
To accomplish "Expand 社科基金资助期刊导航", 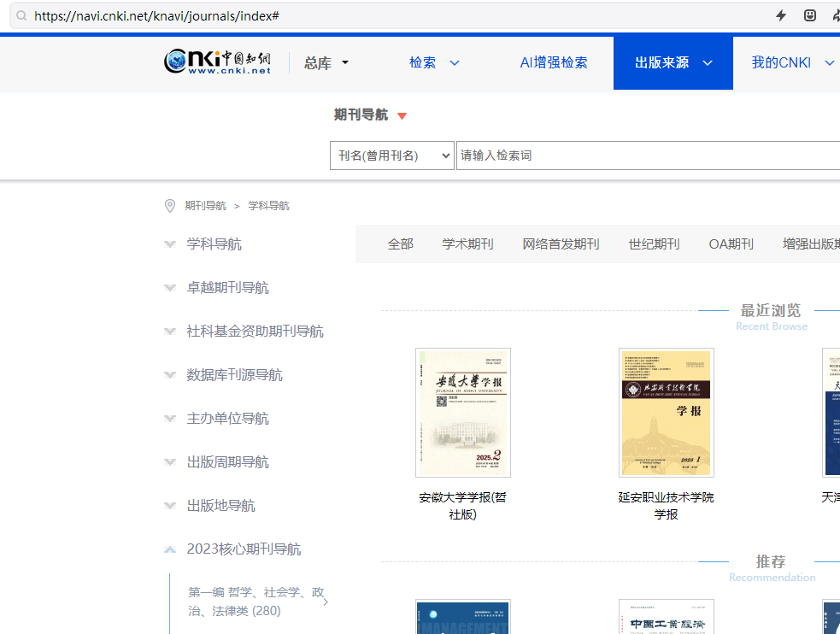I will 255,332.
